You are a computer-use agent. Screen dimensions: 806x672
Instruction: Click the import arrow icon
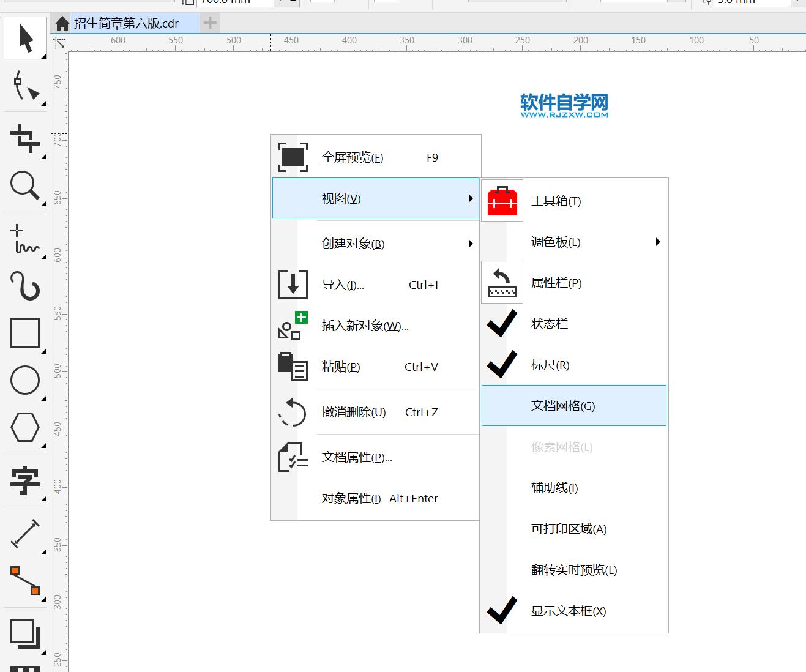click(293, 285)
